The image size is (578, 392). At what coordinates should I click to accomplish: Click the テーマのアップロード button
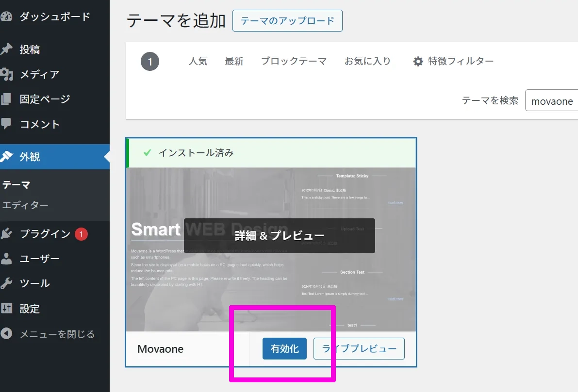coord(287,21)
